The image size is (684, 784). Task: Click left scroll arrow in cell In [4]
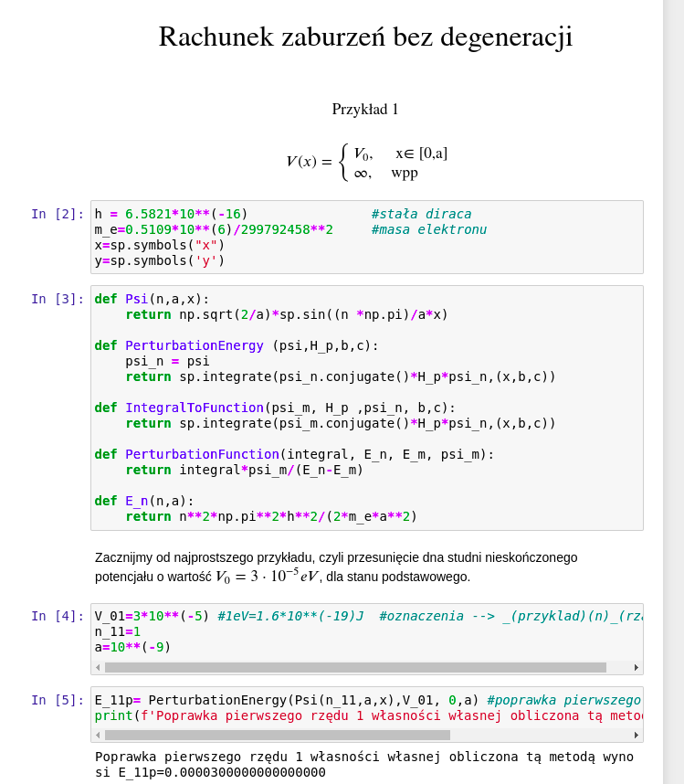click(x=98, y=668)
